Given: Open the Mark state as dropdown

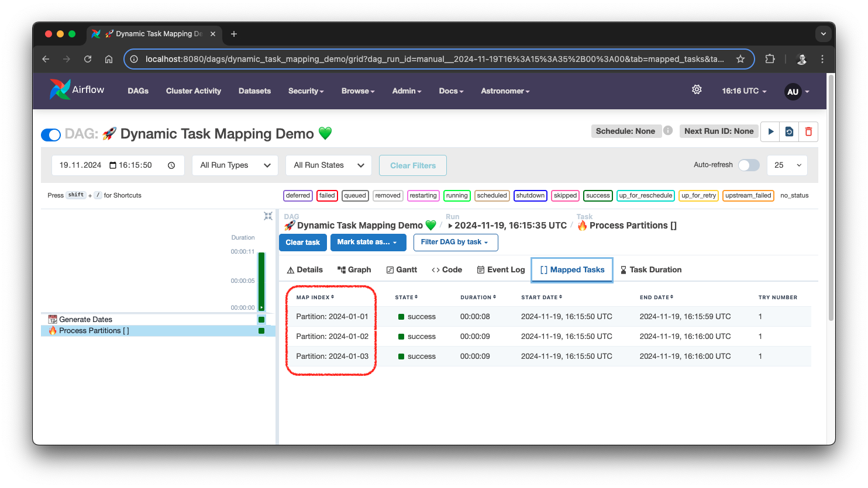Looking at the screenshot, I should (x=368, y=242).
